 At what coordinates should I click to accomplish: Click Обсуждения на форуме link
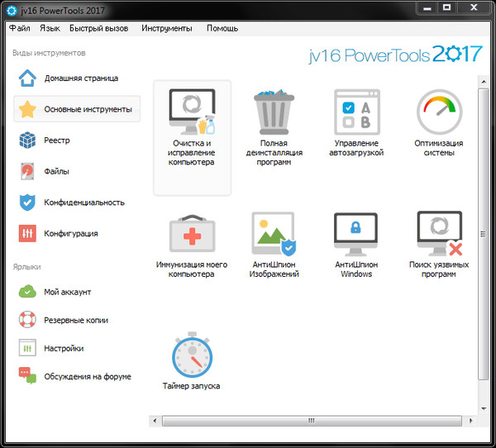pos(87,376)
